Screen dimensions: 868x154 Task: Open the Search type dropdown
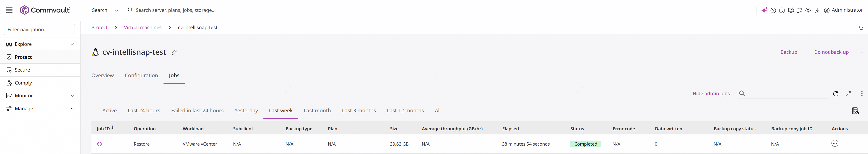tap(105, 10)
